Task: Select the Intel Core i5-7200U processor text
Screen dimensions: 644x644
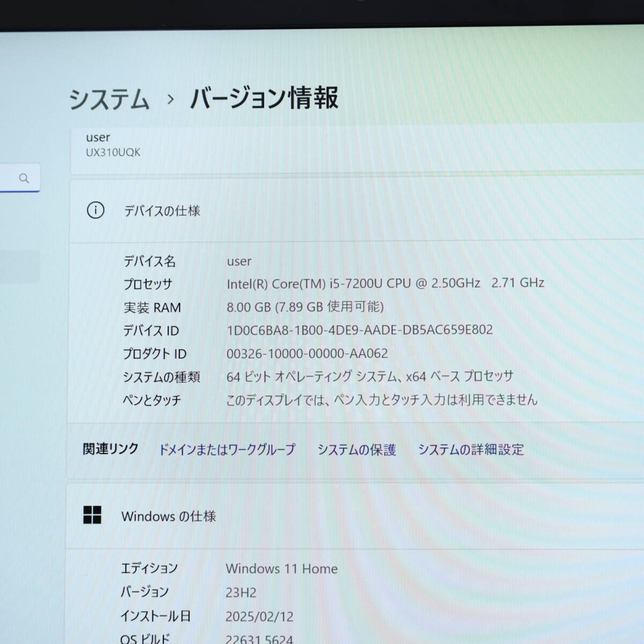Action: (x=385, y=283)
